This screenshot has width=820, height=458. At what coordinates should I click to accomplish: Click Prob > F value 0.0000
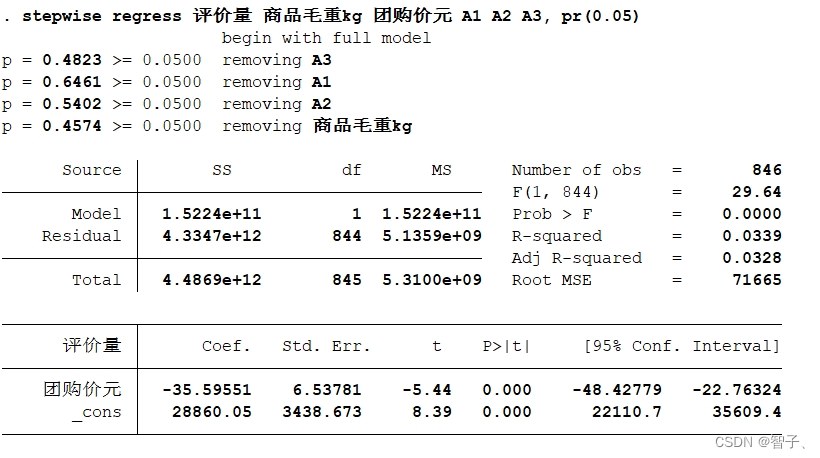(752, 214)
